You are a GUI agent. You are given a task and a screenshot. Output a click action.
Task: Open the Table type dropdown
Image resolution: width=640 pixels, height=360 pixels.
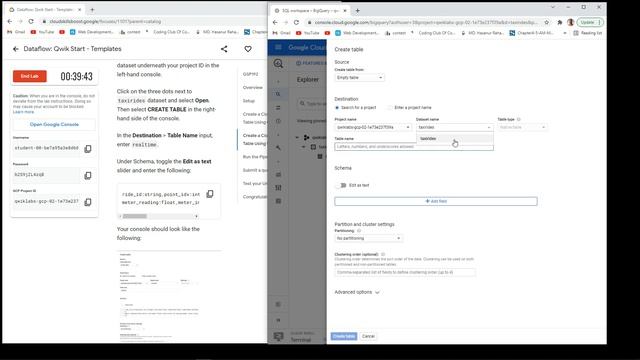[x=522, y=127]
